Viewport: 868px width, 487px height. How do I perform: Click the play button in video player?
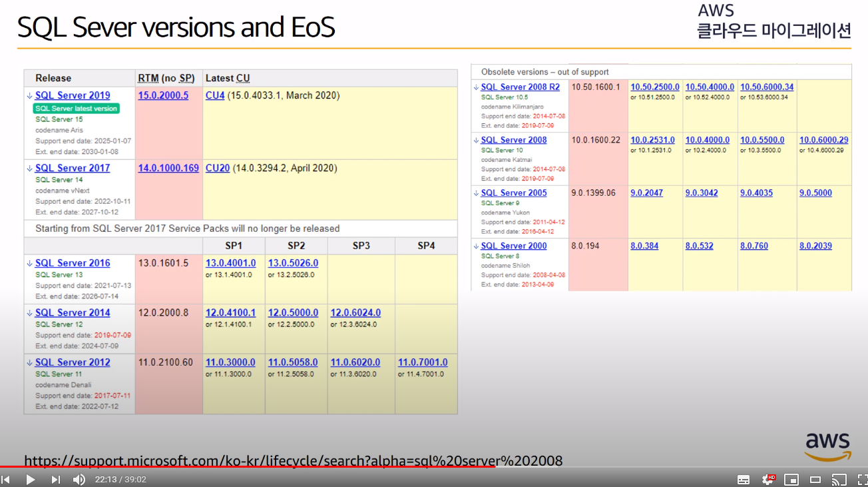[x=31, y=480]
